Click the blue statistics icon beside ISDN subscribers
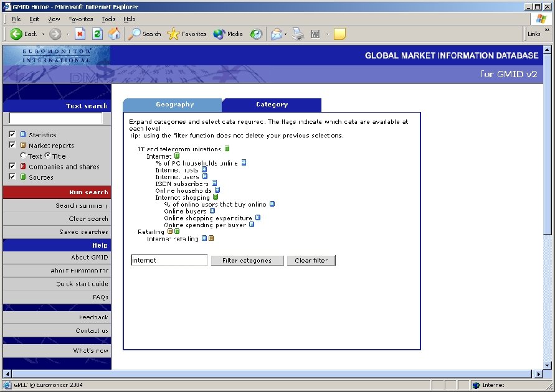Screen dimensions: 555x392 click(x=216, y=182)
